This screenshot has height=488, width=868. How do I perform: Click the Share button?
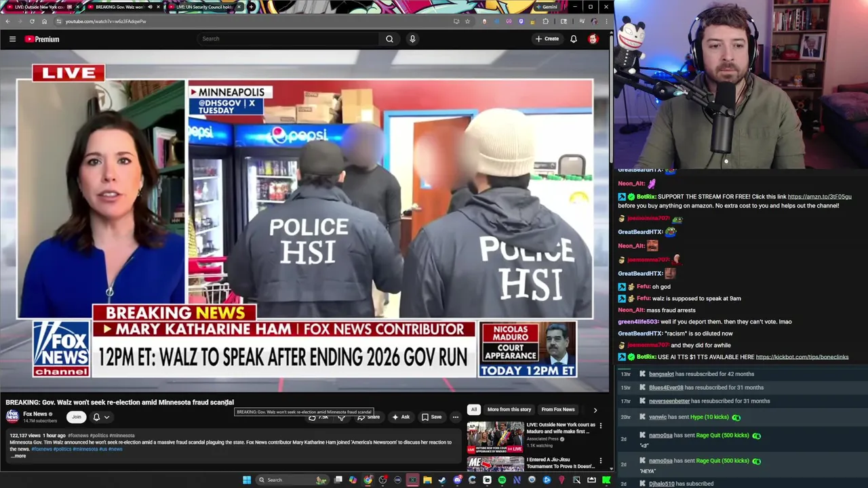coord(368,417)
